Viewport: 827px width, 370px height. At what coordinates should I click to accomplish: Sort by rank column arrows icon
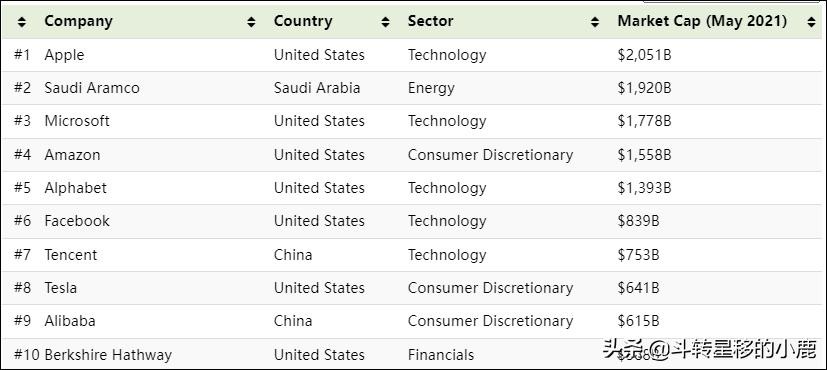click(21, 22)
